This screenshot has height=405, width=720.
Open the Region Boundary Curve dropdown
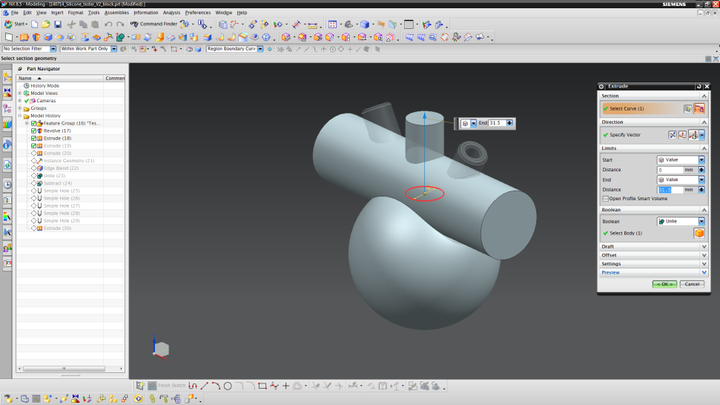(260, 49)
